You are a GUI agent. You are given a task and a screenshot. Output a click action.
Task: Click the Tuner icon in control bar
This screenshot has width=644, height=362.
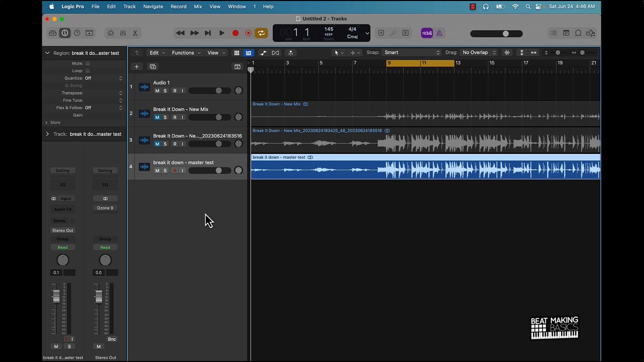click(393, 33)
